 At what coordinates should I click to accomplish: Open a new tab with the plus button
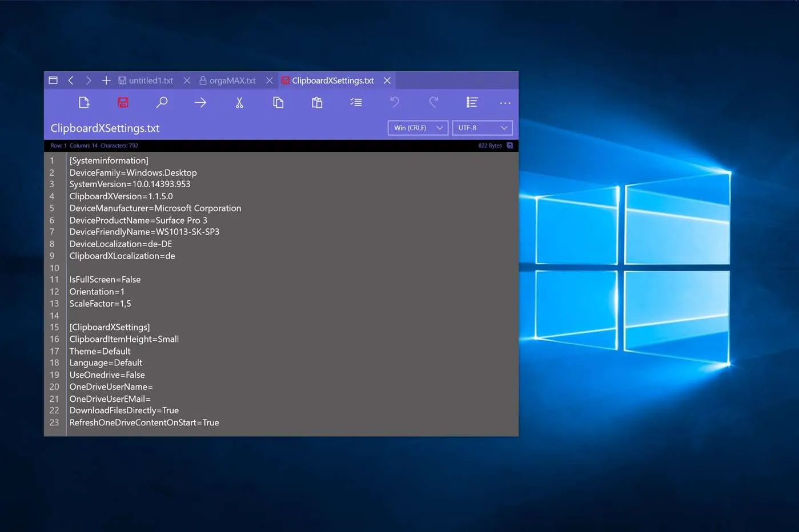pos(106,80)
